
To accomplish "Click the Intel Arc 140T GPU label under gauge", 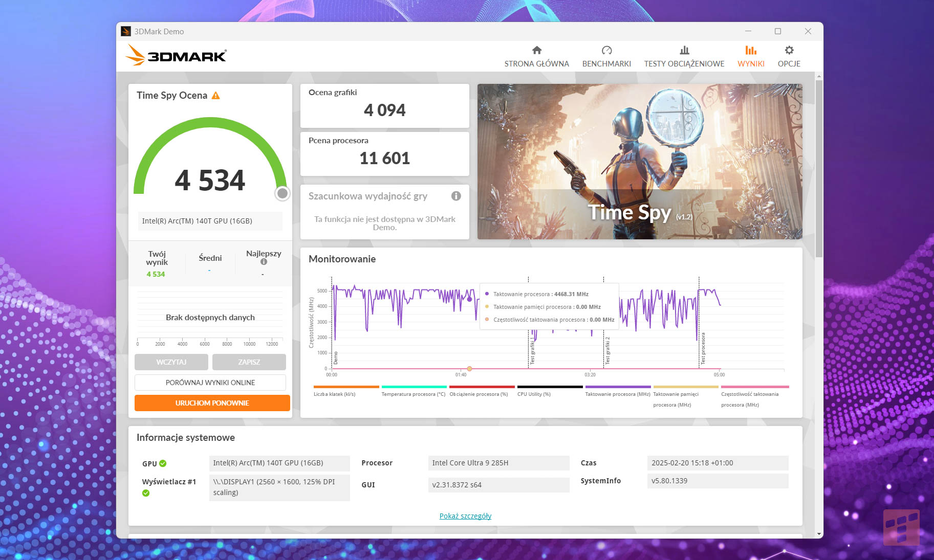I will (210, 221).
